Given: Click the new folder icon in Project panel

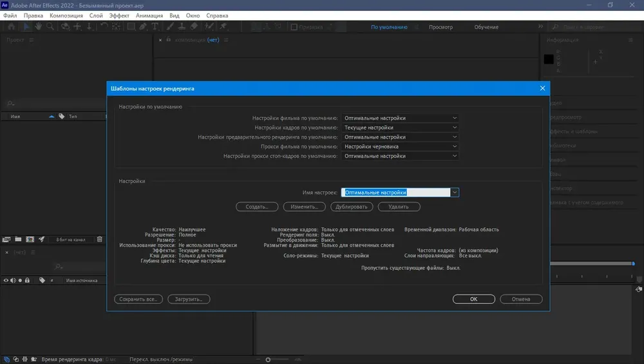Looking at the screenshot, I should pyautogui.click(x=18, y=239).
